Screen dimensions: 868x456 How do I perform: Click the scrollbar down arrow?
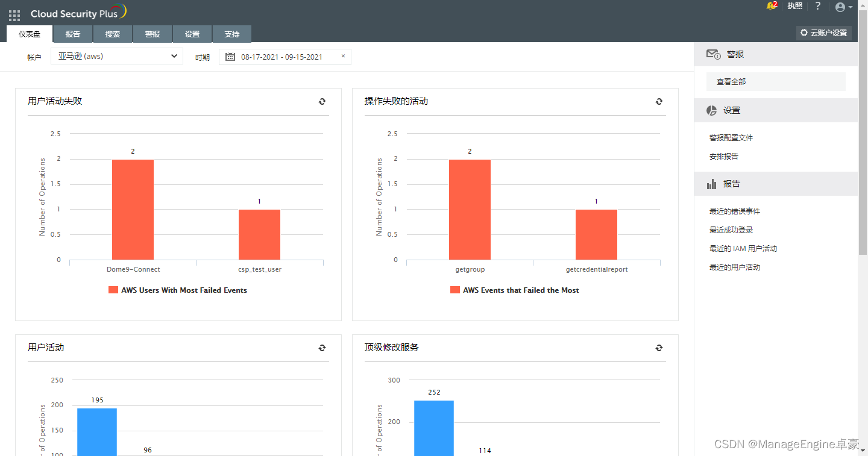(863, 451)
